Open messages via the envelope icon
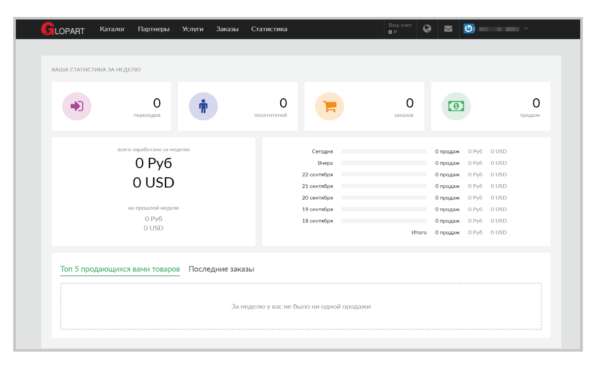600x367 pixels. 448,29
